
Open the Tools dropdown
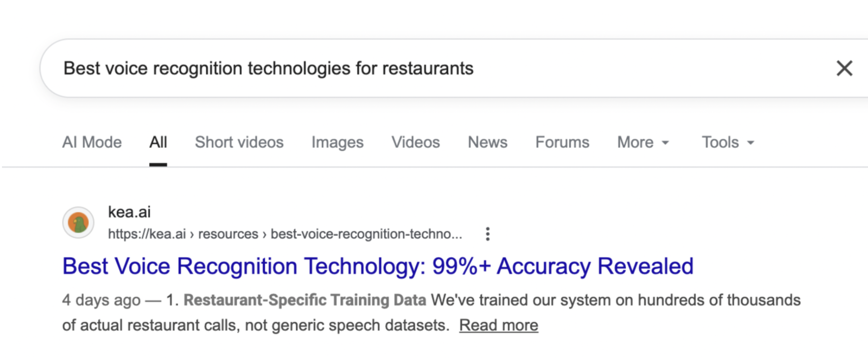click(728, 142)
